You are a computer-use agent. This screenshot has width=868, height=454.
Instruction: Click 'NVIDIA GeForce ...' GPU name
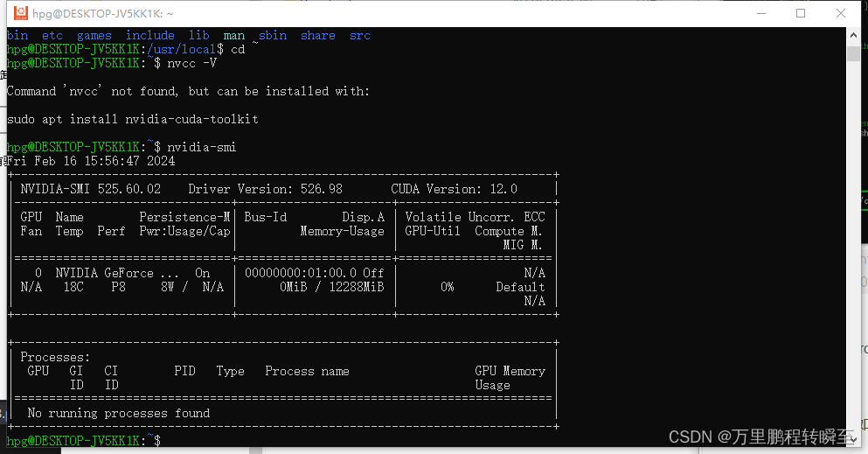click(117, 273)
